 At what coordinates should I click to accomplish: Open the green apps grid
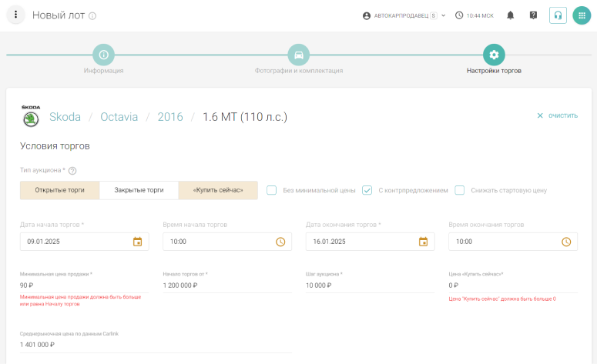(x=582, y=15)
